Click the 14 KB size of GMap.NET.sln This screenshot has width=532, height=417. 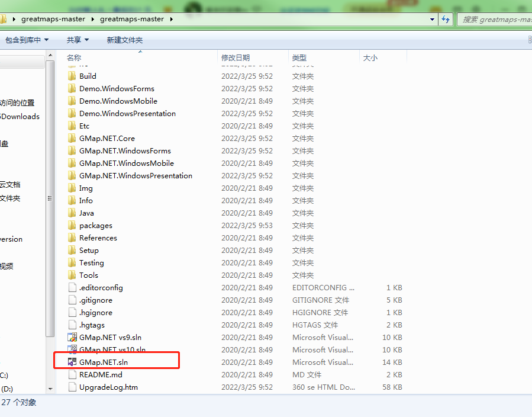[392, 363]
